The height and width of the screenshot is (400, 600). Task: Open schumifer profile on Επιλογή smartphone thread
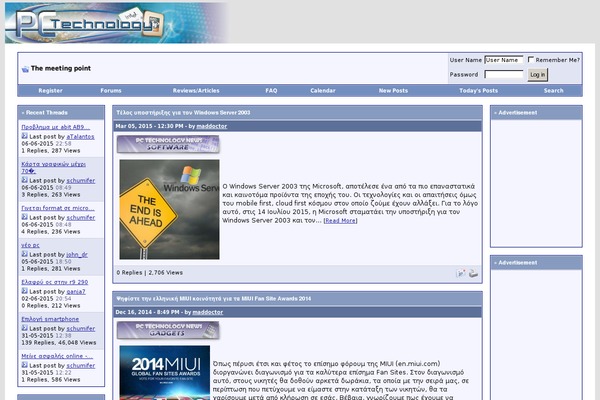(x=81, y=329)
